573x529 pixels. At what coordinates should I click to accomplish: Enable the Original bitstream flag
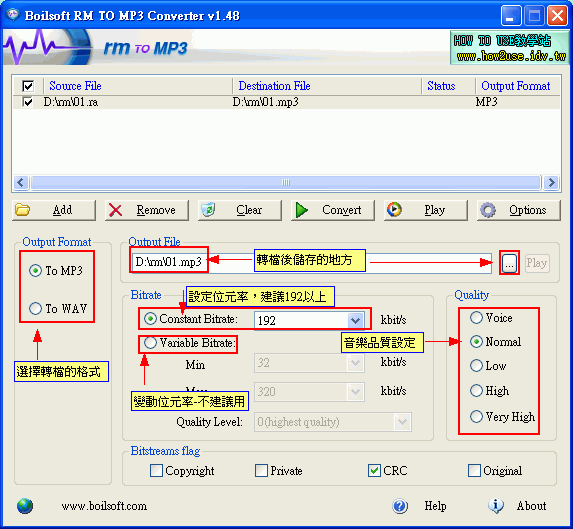click(x=474, y=471)
